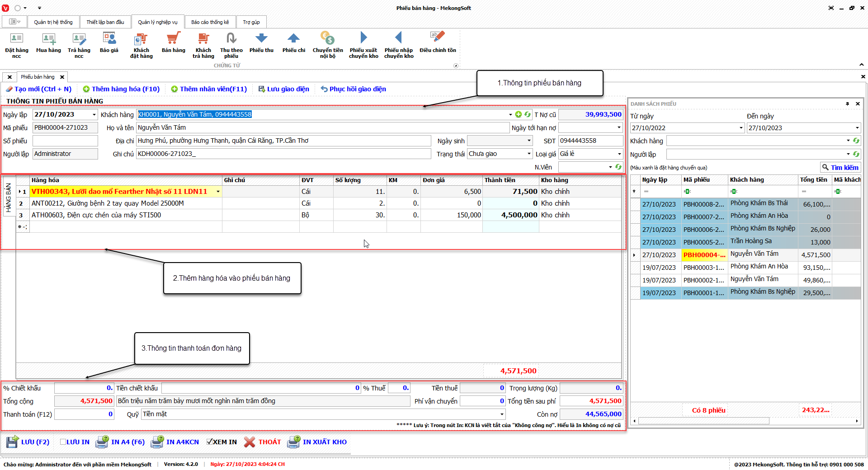Screen dimensions: 868x470
Task: Open the Loại giá dropdown
Action: [x=619, y=154]
